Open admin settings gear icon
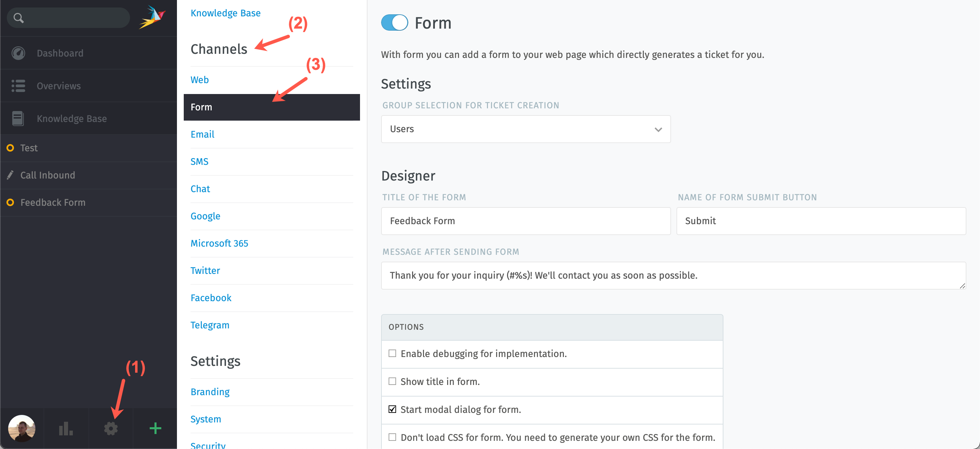 (x=111, y=429)
